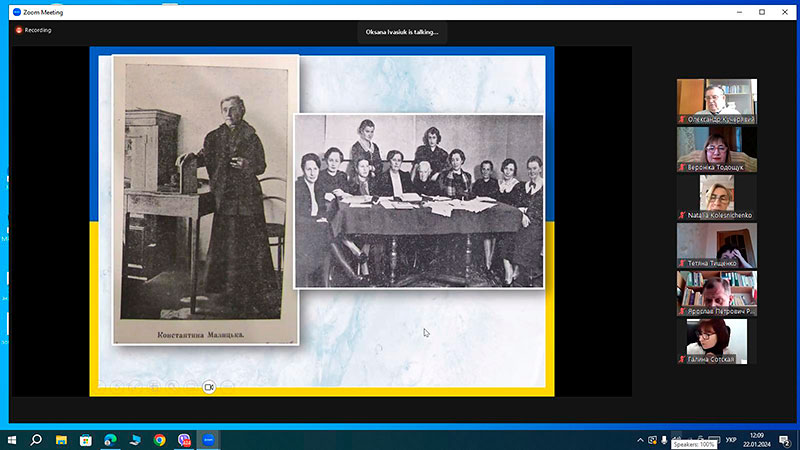Open File Explorer from the taskbar
The width and height of the screenshot is (800, 450).
pyautogui.click(x=61, y=440)
